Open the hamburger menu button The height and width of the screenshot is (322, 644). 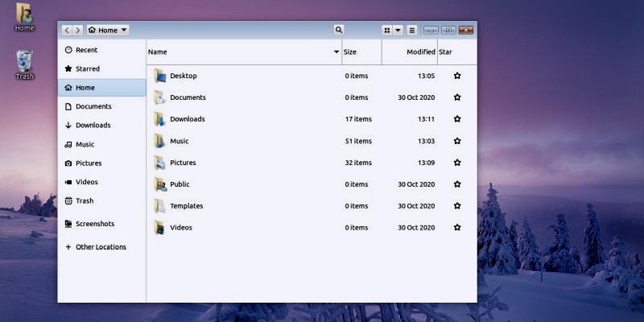pyautogui.click(x=412, y=31)
